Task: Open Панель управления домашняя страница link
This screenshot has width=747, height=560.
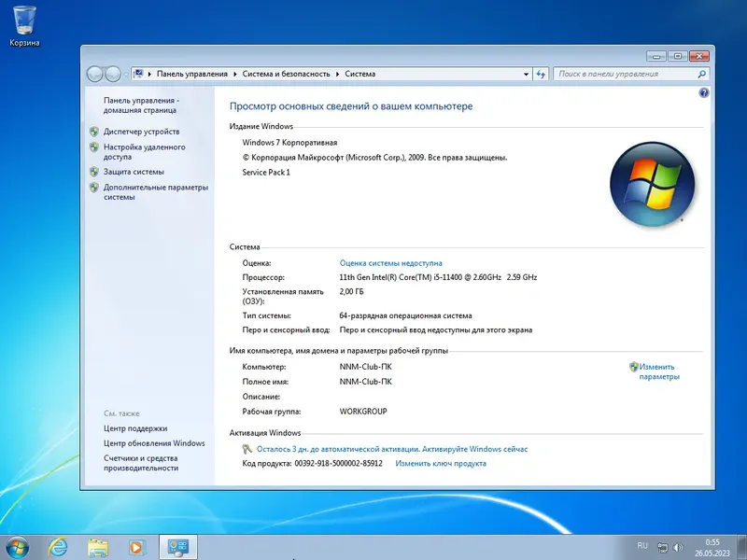Action: click(142, 105)
